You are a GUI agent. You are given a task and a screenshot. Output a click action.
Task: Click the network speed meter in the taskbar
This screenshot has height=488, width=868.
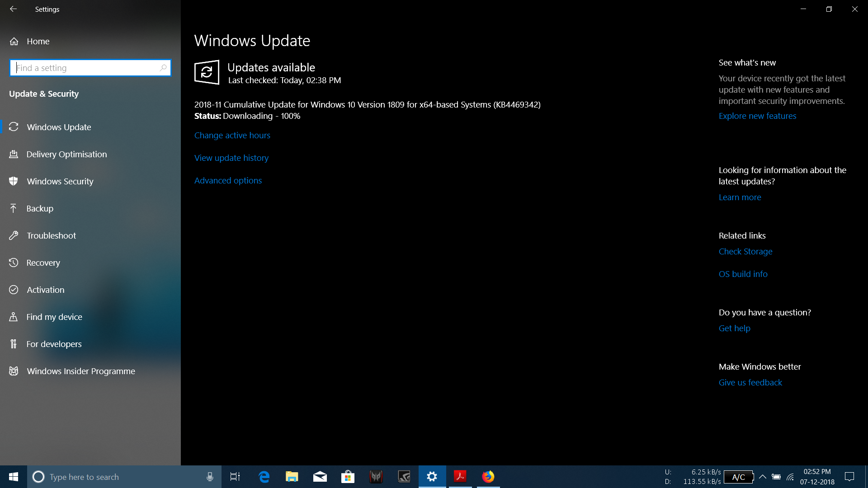click(693, 477)
